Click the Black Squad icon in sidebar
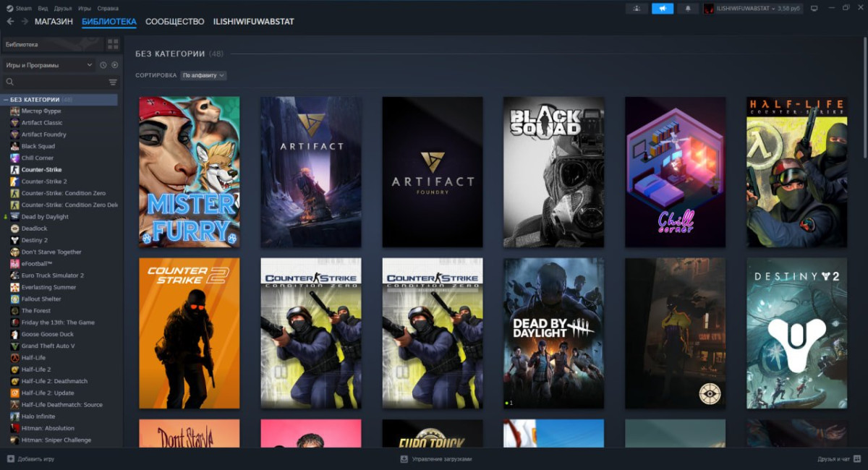 point(14,146)
